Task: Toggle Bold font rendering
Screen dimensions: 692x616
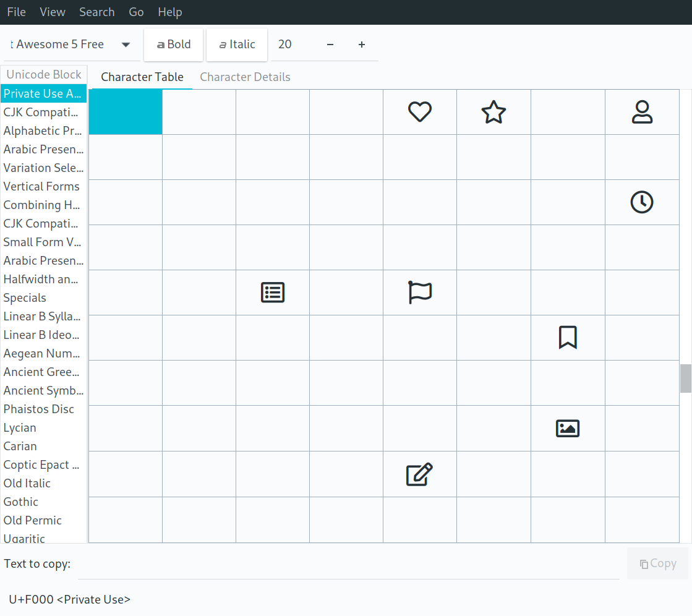Action: [x=173, y=44]
